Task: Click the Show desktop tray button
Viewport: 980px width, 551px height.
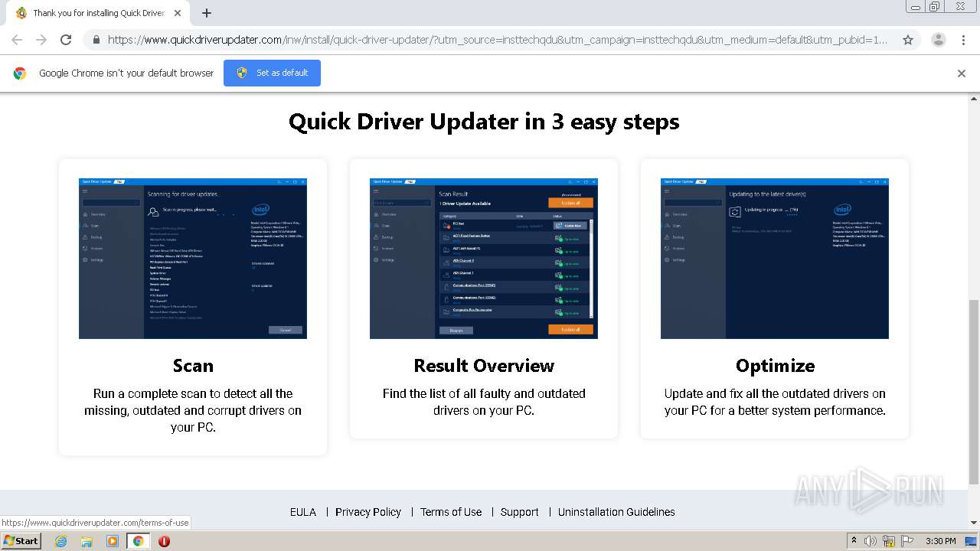Action: pyautogui.click(x=972, y=541)
